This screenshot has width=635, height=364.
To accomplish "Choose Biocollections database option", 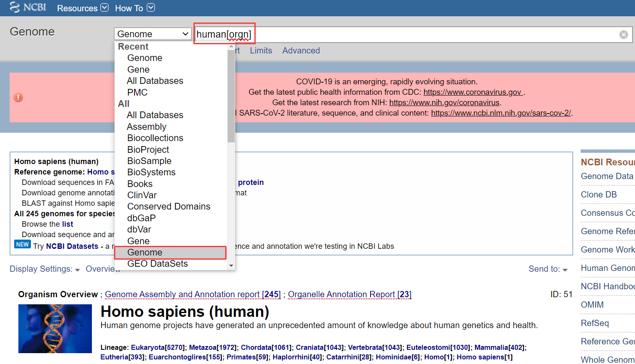I will click(155, 138).
